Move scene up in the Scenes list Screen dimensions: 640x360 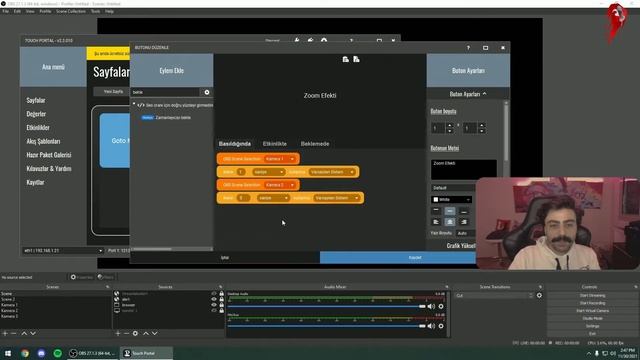(x=24, y=333)
